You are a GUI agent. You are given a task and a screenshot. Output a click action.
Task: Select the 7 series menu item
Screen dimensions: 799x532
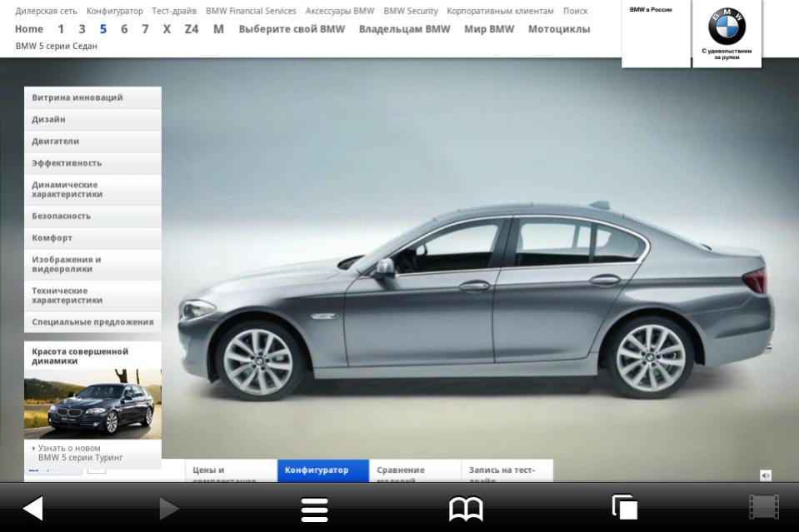145,29
